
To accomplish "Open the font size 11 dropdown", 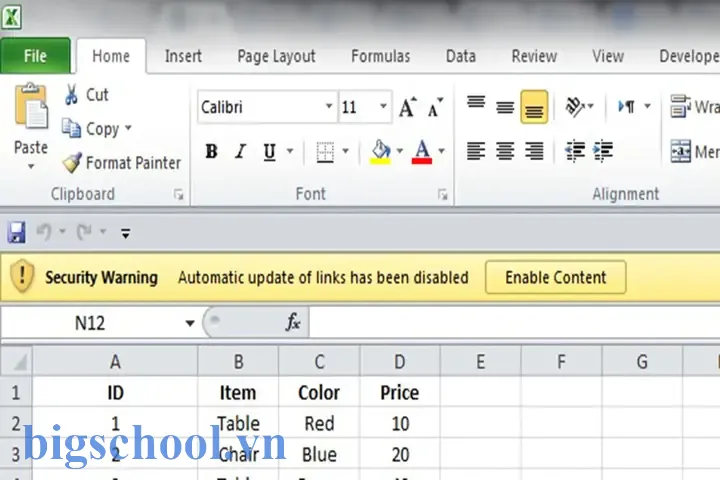I will (383, 107).
